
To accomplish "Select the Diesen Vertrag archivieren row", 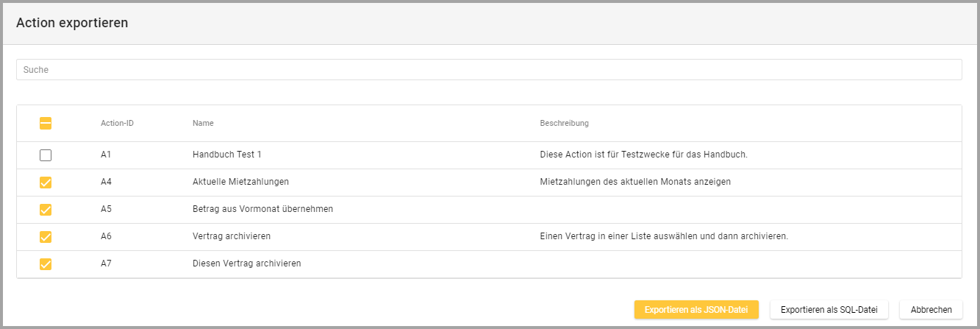I will coord(246,264).
